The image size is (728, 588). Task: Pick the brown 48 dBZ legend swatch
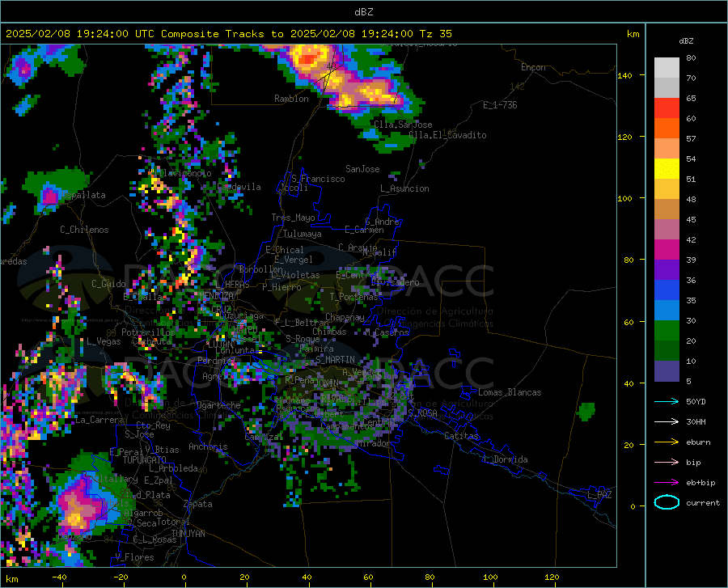coord(667,209)
